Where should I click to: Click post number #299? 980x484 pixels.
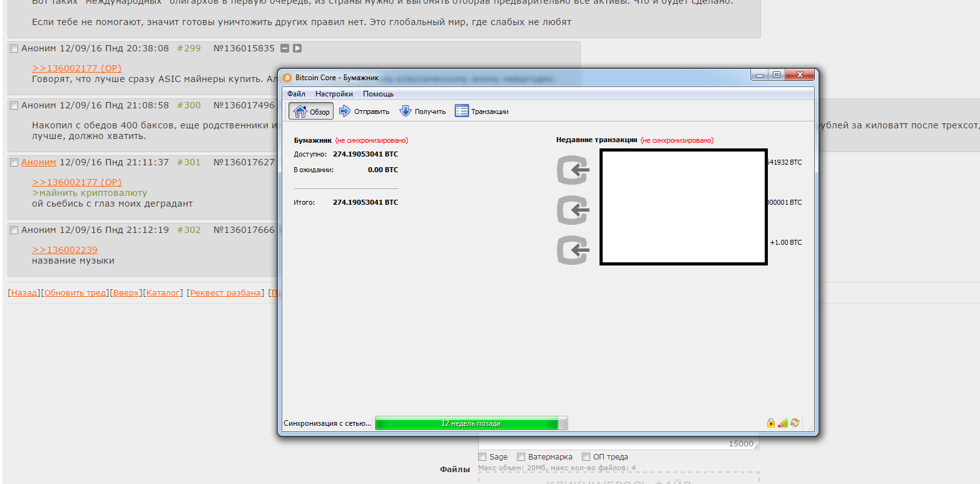pos(189,48)
